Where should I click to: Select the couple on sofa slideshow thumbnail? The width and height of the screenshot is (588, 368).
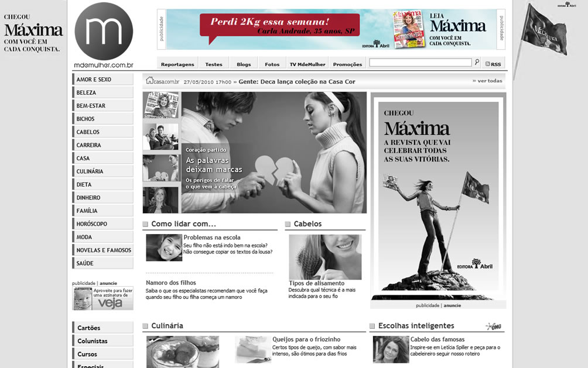pos(160,137)
